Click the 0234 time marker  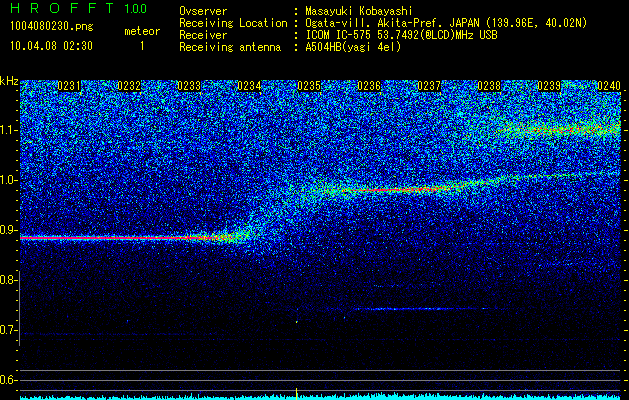coord(249,86)
